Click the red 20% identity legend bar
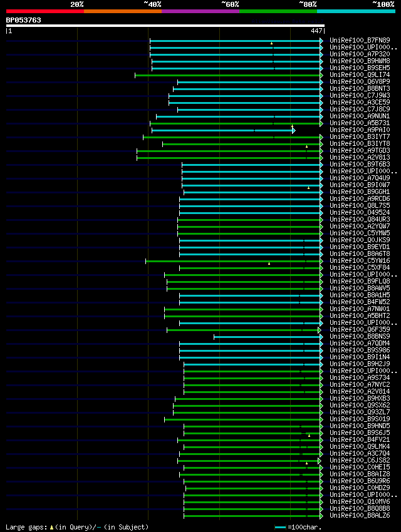The height and width of the screenshot is (532, 401). pos(45,11)
